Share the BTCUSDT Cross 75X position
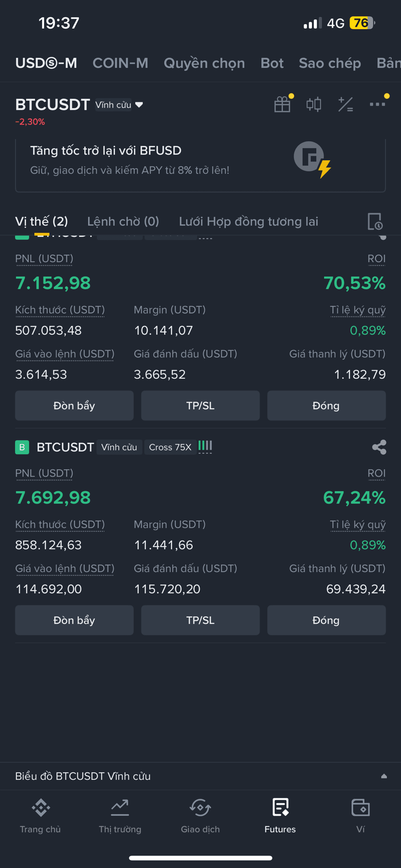401x868 pixels. click(x=379, y=447)
